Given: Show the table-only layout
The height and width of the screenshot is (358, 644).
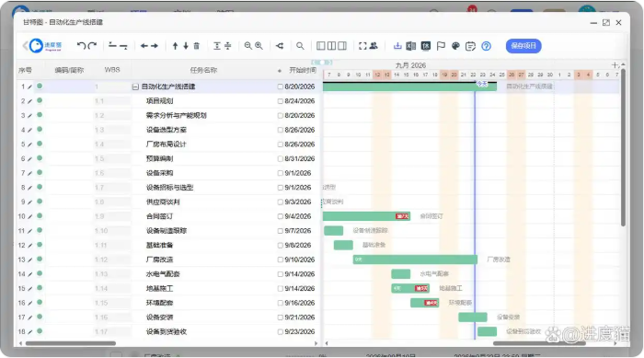Looking at the screenshot, I should [x=321, y=46].
